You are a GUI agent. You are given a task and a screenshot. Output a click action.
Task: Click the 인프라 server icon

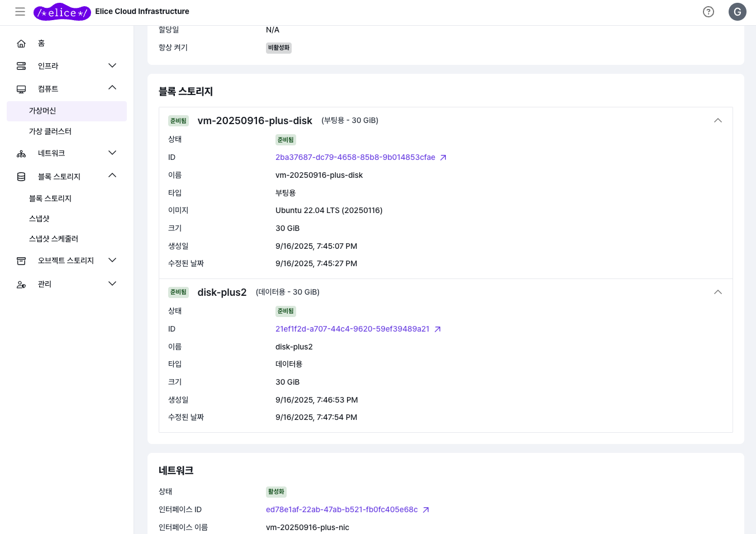click(x=21, y=66)
